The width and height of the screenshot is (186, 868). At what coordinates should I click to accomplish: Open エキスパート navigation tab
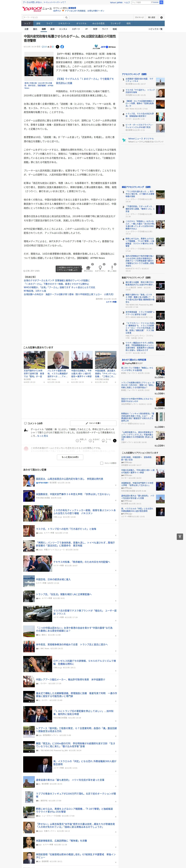(x=64, y=23)
